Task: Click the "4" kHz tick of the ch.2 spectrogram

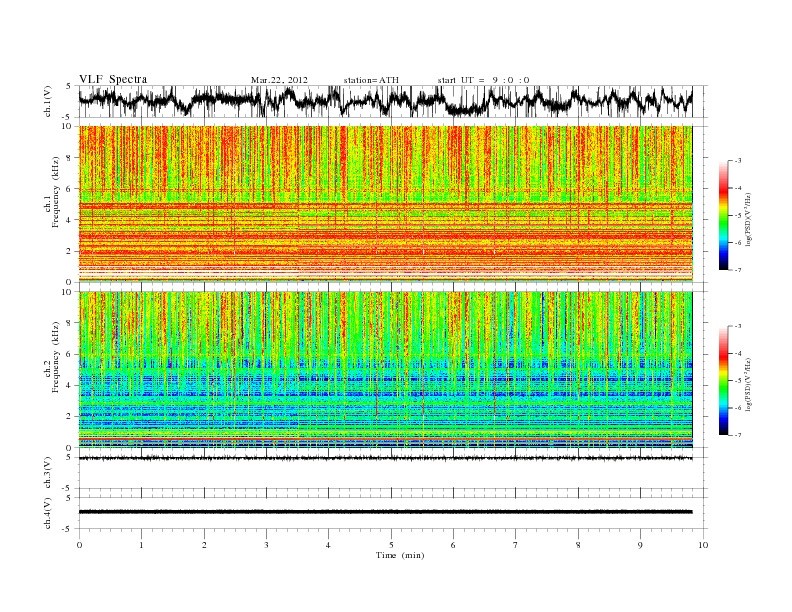Action: [x=70, y=385]
